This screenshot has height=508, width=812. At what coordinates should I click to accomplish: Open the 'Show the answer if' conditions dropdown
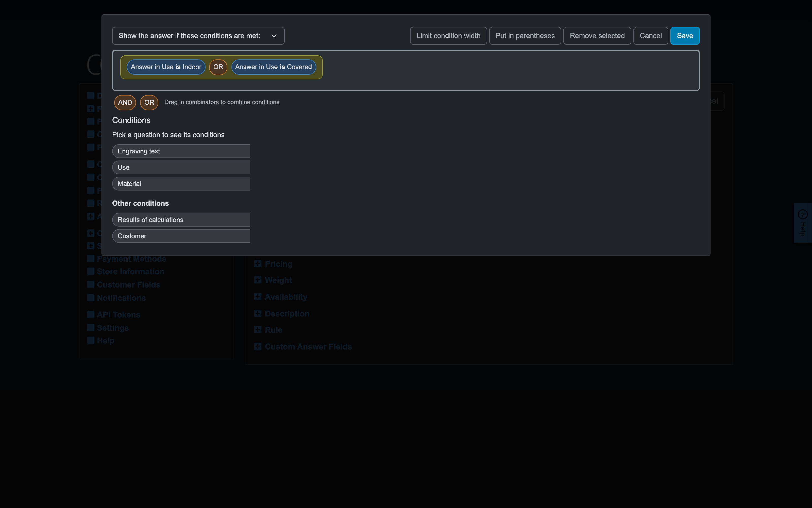[x=198, y=36]
